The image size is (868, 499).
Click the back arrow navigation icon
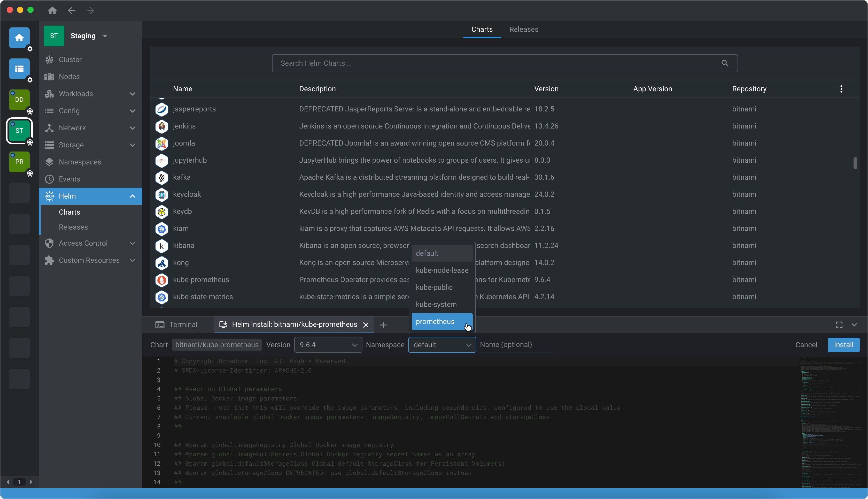71,11
